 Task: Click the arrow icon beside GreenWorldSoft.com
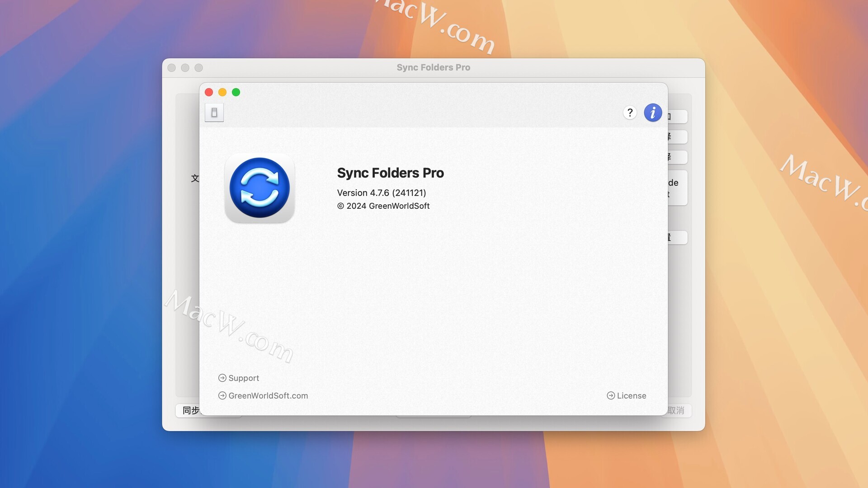pos(222,396)
